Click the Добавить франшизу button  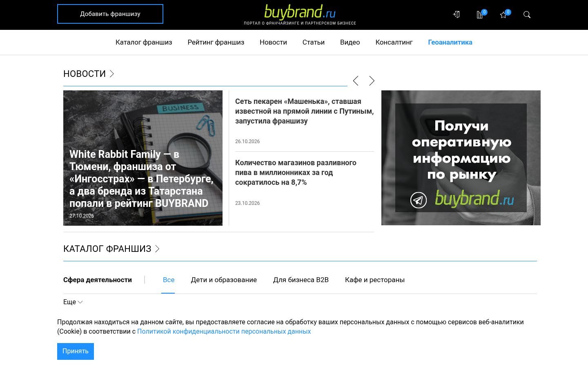110,14
